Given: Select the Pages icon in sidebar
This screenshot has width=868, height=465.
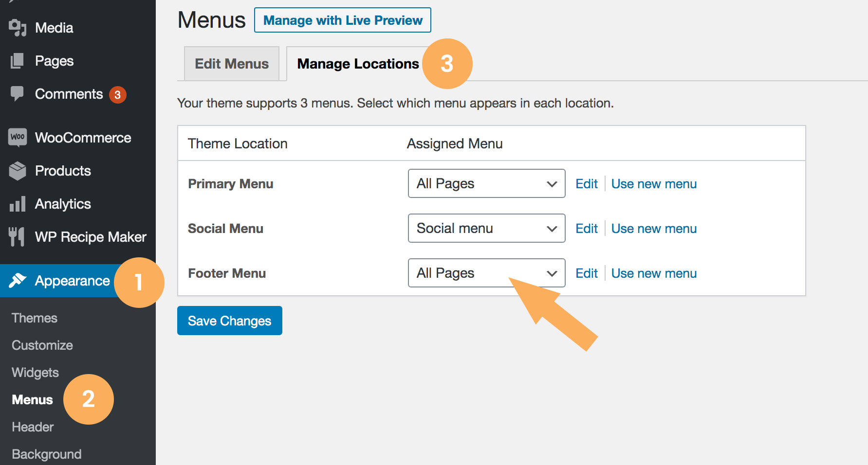Looking at the screenshot, I should pyautogui.click(x=18, y=60).
